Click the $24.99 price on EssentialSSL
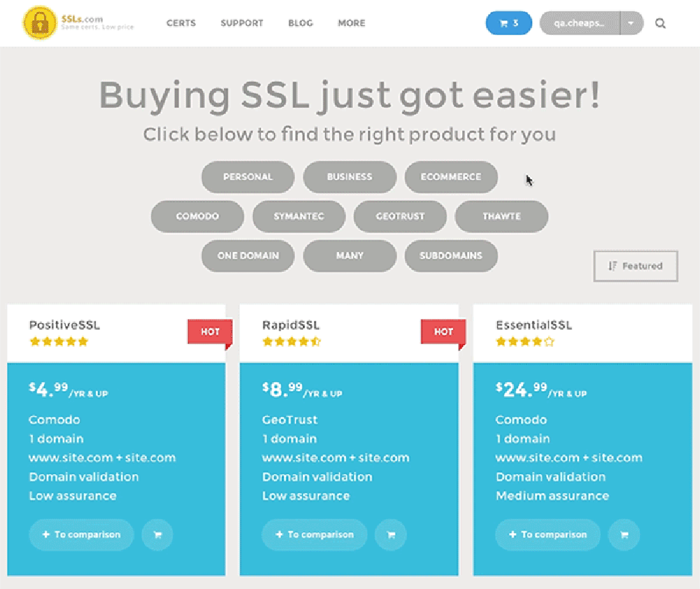Viewport: 700px width, 589px height. pos(541,390)
